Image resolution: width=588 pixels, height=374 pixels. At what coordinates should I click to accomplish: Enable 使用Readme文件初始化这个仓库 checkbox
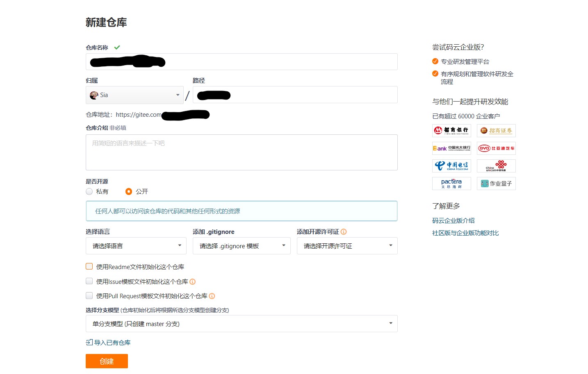click(x=89, y=267)
